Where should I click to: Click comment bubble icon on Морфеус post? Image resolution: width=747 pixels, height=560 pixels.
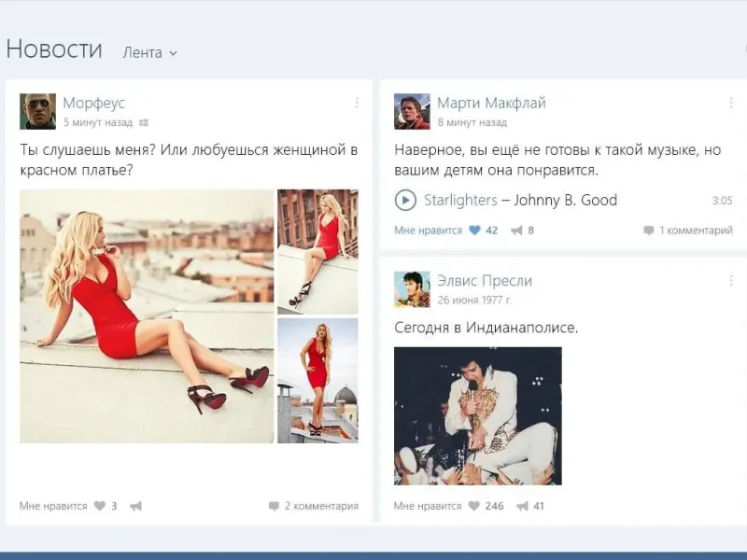(x=274, y=506)
